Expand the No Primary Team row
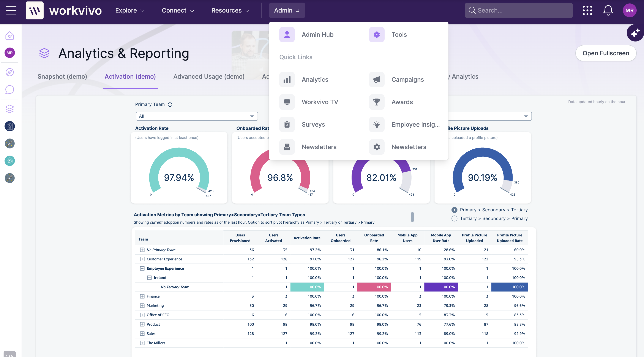This screenshot has height=357, width=644. [142, 250]
